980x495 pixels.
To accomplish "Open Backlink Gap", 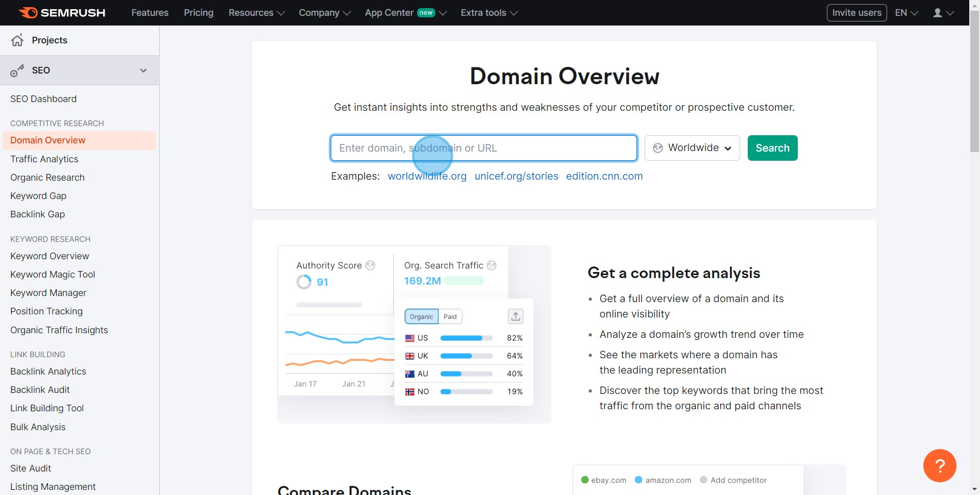I will (37, 214).
